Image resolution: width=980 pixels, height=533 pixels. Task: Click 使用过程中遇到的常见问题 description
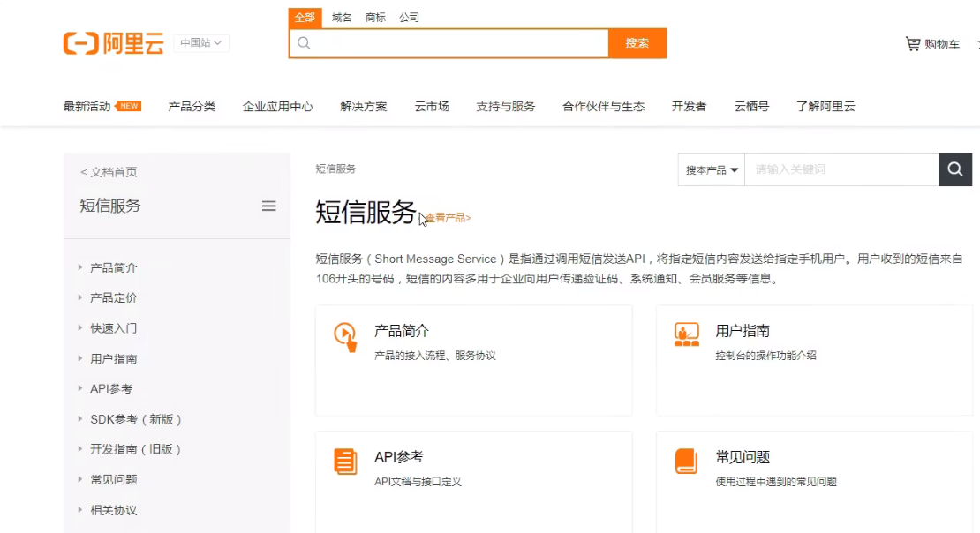tap(776, 482)
